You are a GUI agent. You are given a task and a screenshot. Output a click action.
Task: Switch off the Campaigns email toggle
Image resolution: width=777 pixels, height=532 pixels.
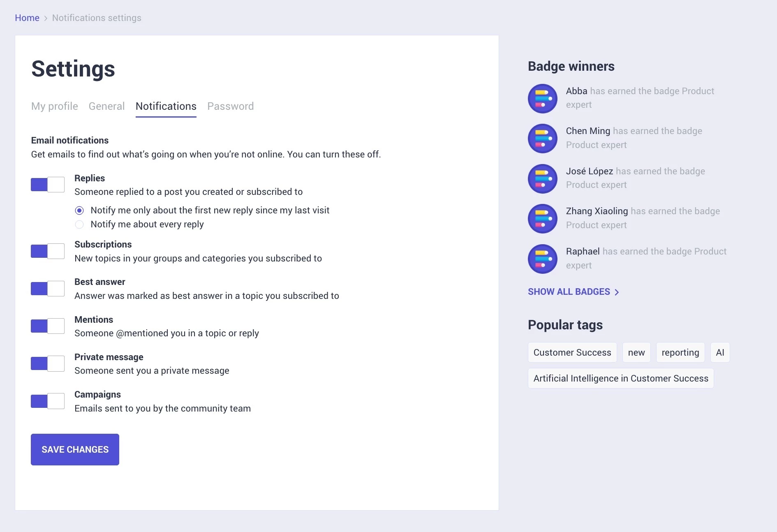pos(48,401)
